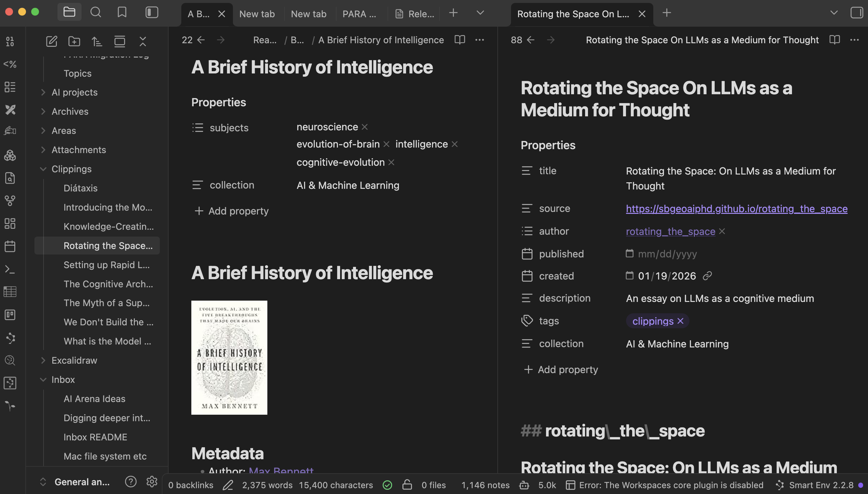This screenshot has height=494, width=868.
Task: Switch to the PARA tab
Action: tap(359, 14)
